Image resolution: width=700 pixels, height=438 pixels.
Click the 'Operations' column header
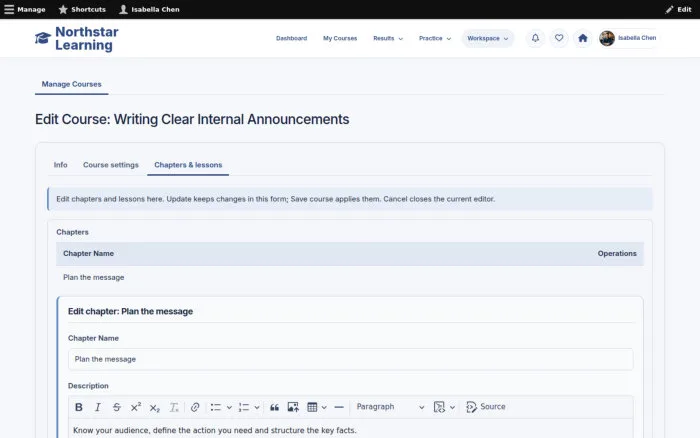pos(617,253)
